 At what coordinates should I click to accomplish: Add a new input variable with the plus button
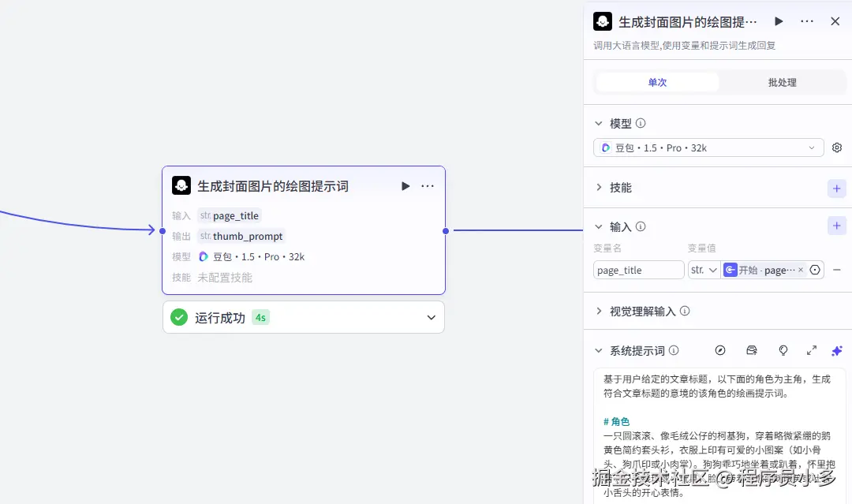[x=836, y=226]
